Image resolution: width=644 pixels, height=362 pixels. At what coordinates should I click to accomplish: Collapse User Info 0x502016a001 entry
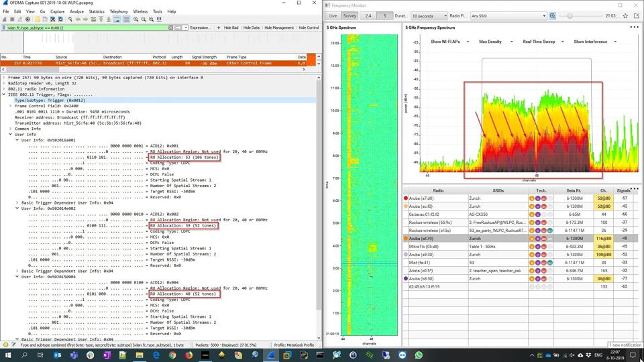pos(17,140)
